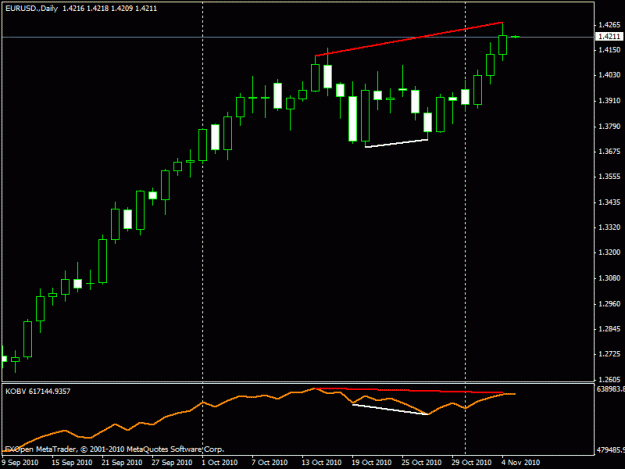Click the 29 Oct 2010 date label
Viewport: 625px width, 469px height.
point(471,462)
